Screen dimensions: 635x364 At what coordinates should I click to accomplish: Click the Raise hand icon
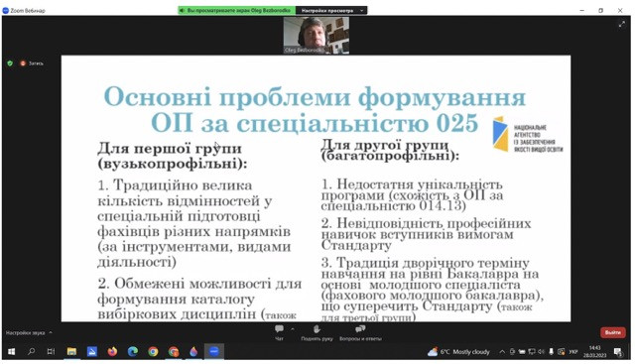317,328
